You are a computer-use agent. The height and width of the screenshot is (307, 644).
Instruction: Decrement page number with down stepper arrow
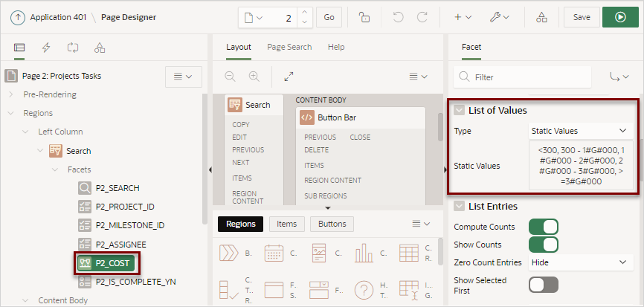click(x=304, y=22)
